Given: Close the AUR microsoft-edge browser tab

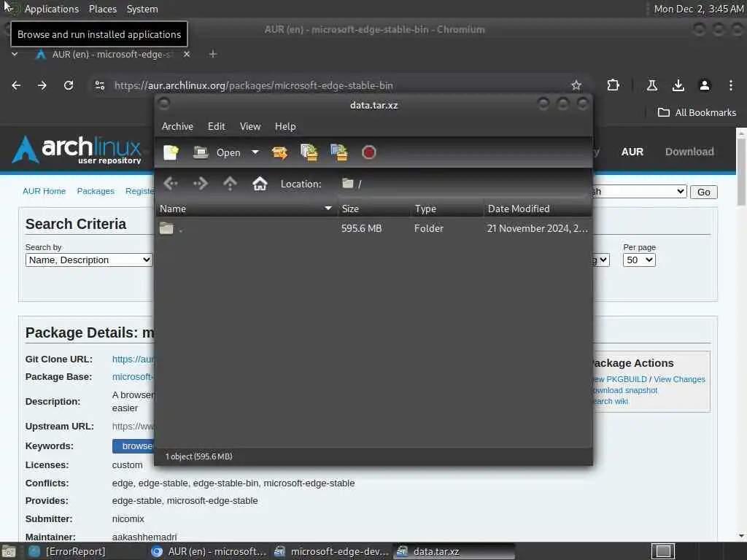Looking at the screenshot, I should [x=187, y=54].
